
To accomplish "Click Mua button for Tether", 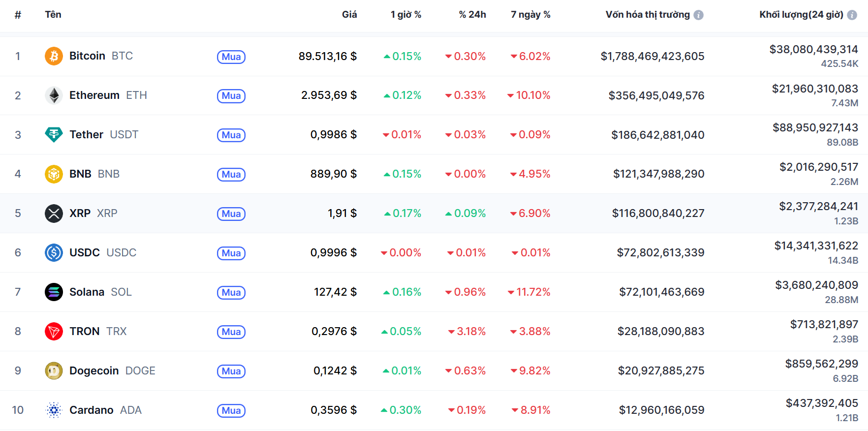I will 231,135.
